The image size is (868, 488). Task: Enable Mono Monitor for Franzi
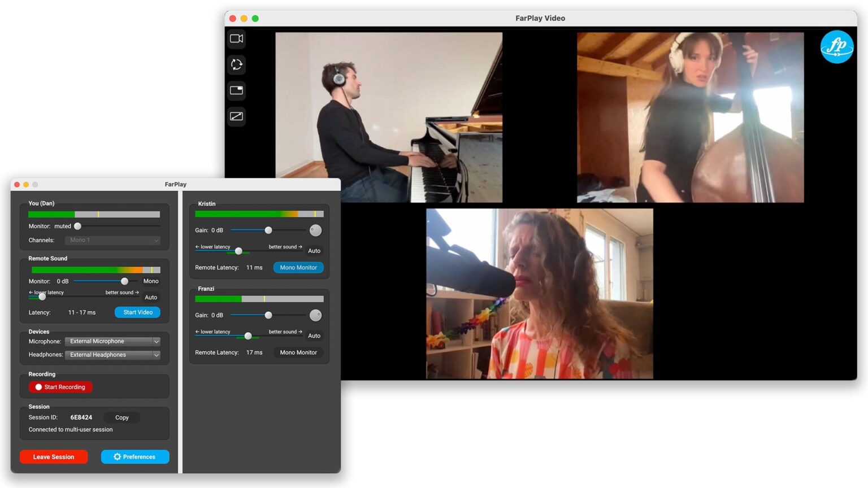click(x=298, y=352)
